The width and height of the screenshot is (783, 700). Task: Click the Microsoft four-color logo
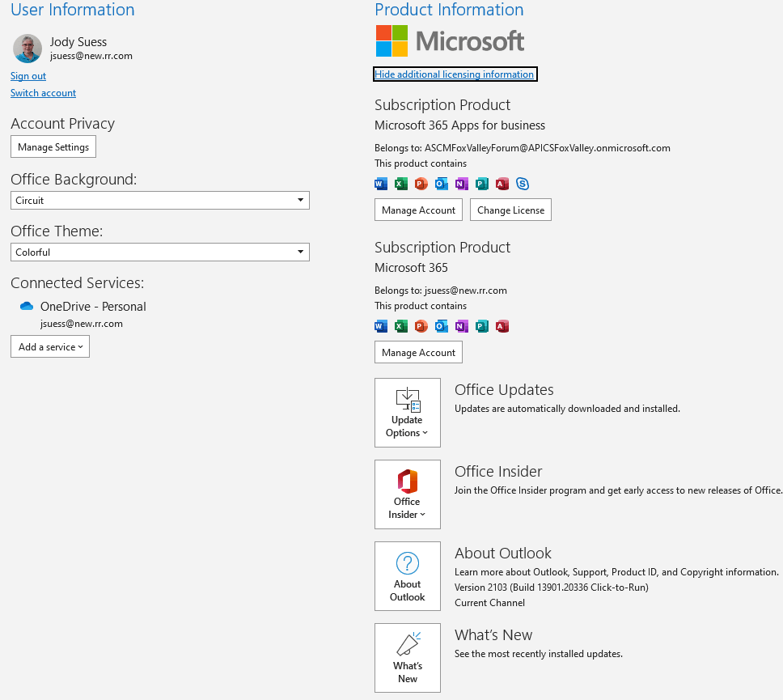point(392,41)
